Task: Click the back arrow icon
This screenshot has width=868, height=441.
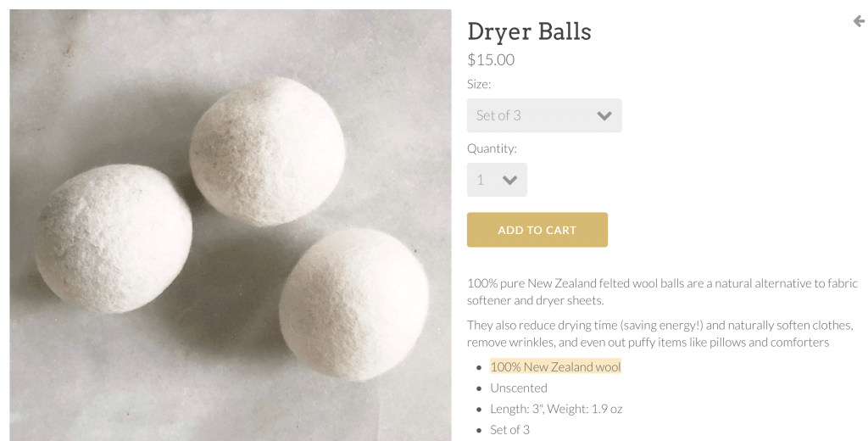Action: [x=860, y=21]
